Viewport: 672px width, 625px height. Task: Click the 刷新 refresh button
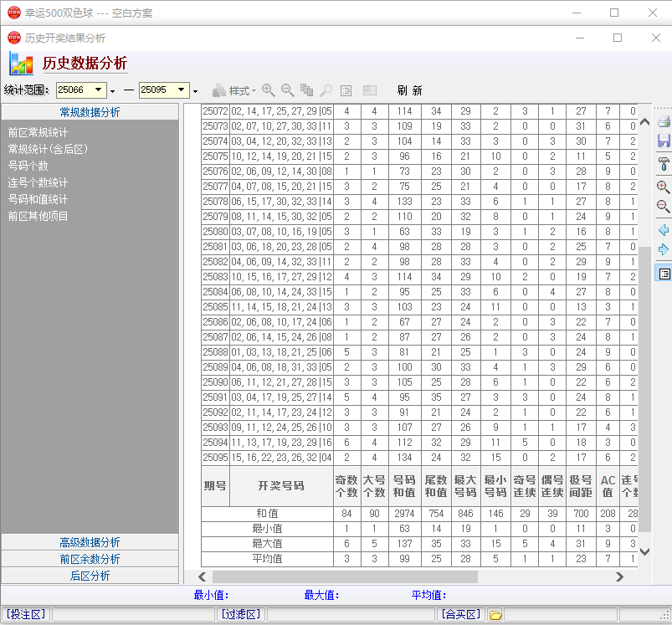click(409, 90)
